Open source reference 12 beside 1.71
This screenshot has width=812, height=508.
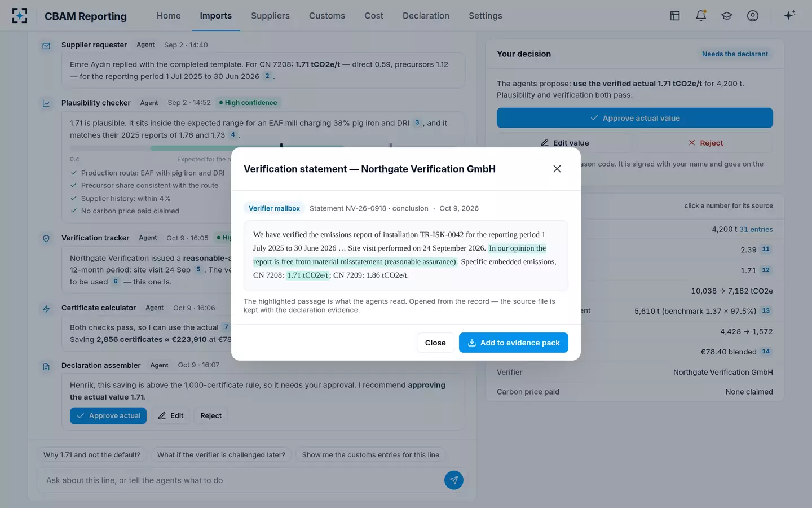click(766, 270)
